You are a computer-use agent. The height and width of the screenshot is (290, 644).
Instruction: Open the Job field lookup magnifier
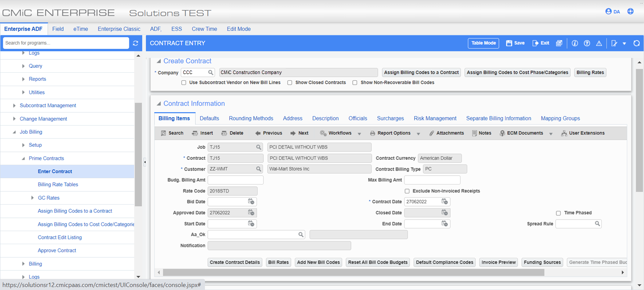pyautogui.click(x=259, y=147)
